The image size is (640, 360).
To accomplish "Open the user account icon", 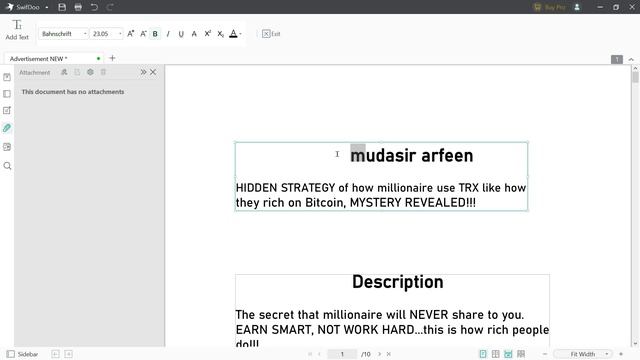I will 577,7.
